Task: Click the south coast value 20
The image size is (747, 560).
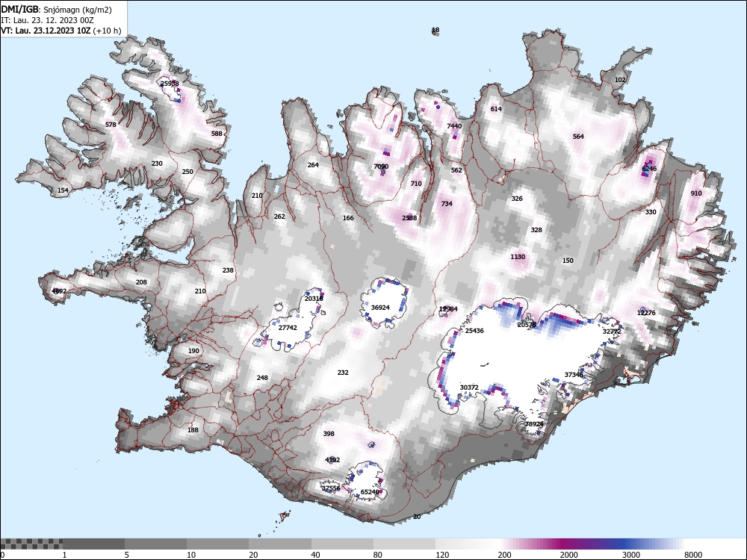Action: click(x=417, y=517)
